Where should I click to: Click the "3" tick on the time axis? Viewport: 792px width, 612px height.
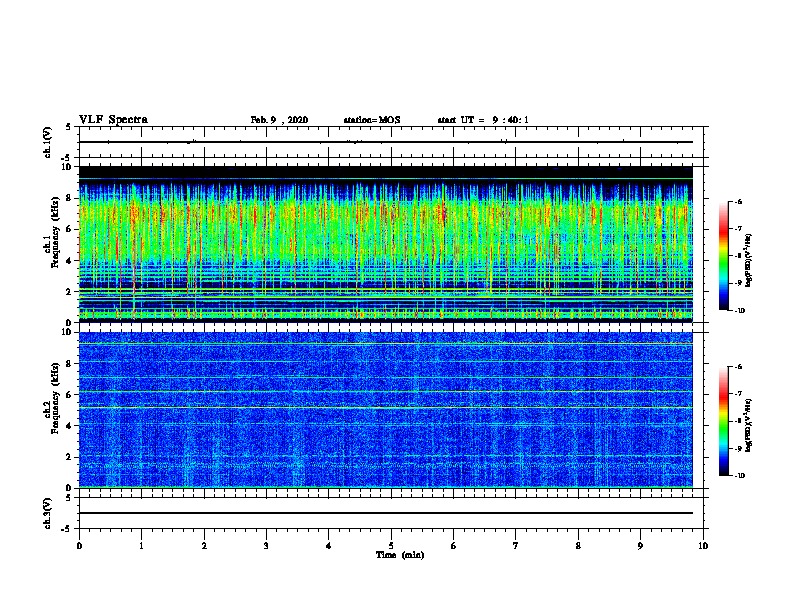coord(266,546)
